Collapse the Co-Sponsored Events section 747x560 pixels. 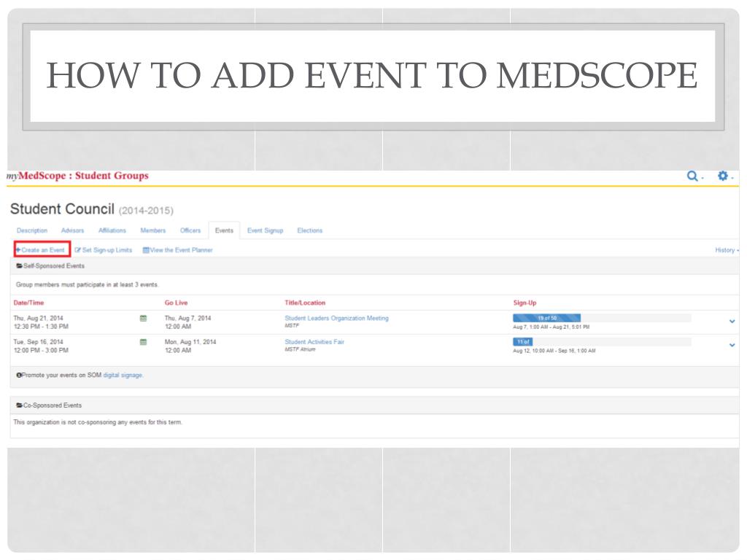click(49, 405)
